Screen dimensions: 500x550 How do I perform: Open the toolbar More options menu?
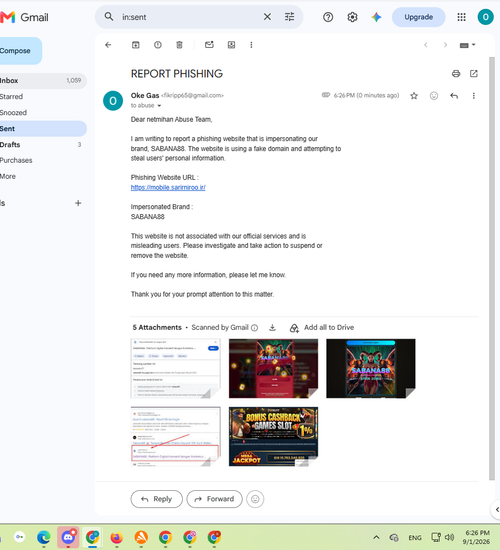[x=251, y=45]
